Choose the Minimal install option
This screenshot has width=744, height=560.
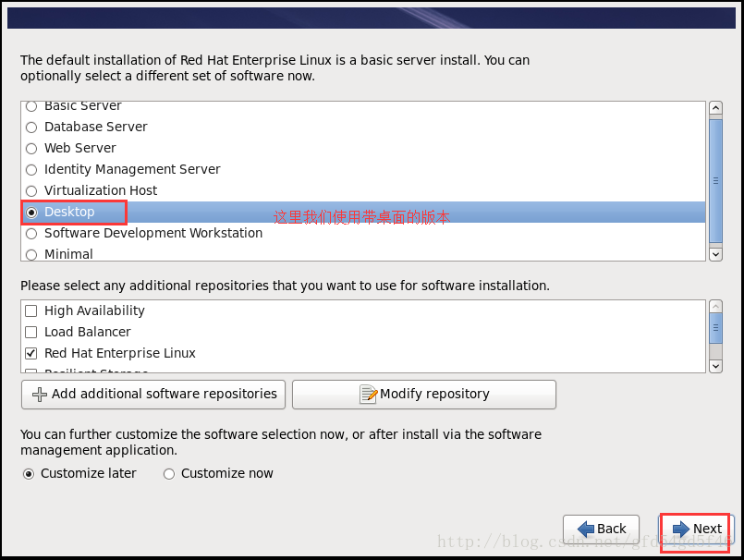pos(31,254)
